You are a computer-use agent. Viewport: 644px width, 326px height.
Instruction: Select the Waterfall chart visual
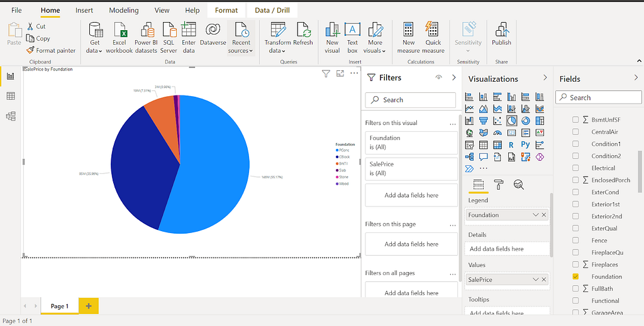click(x=469, y=121)
